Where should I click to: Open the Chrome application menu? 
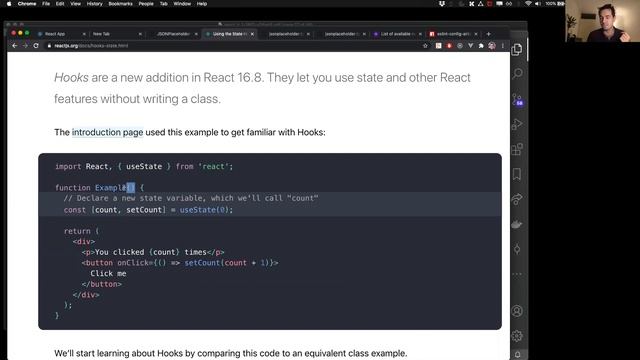pyautogui.click(x=27, y=4)
